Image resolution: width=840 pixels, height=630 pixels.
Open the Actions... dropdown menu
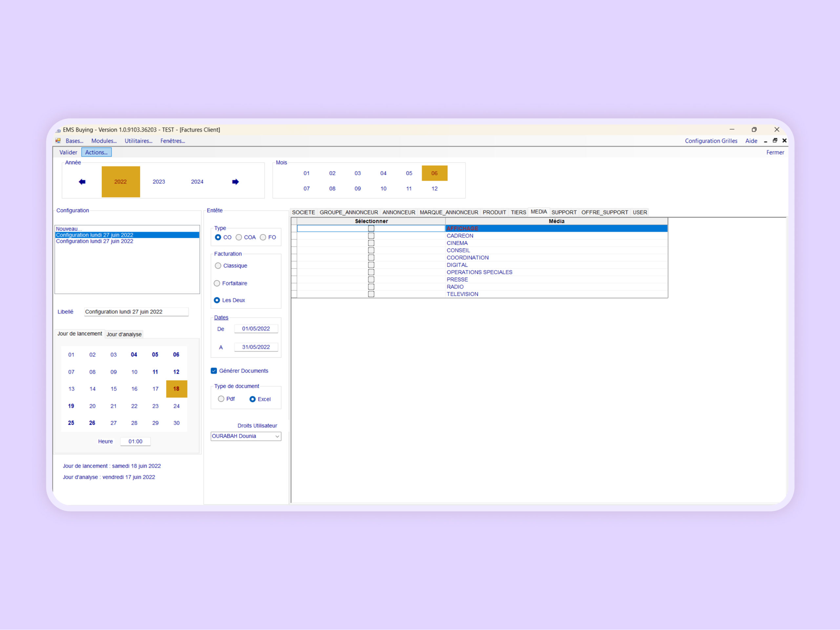point(96,152)
